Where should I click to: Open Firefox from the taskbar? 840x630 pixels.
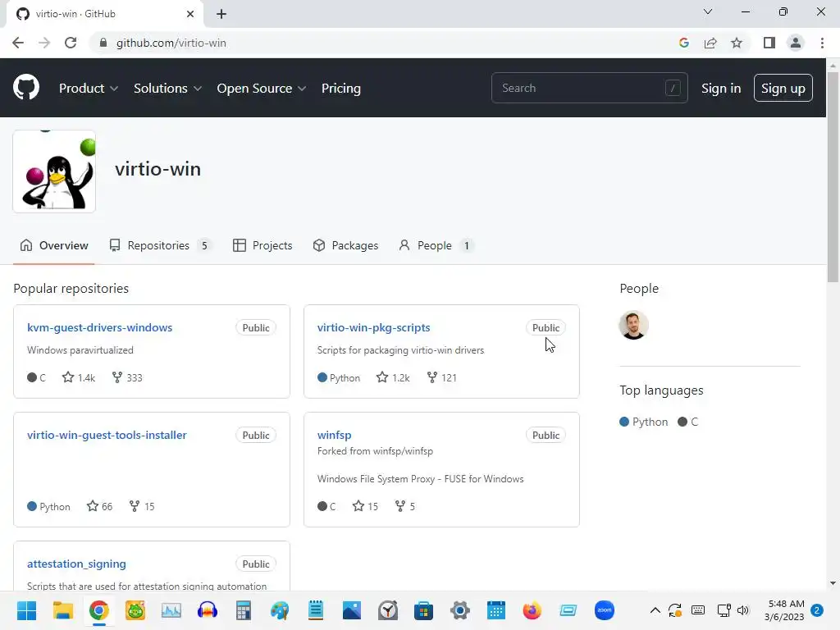click(x=532, y=610)
